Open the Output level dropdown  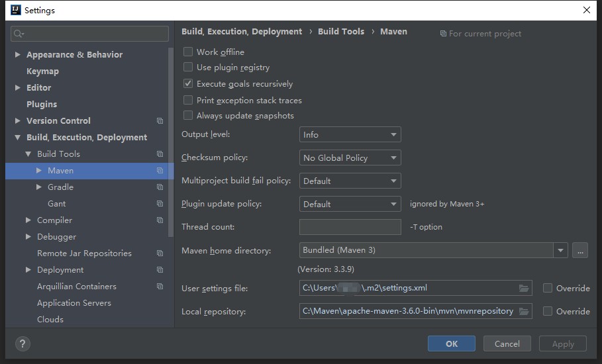tap(350, 134)
